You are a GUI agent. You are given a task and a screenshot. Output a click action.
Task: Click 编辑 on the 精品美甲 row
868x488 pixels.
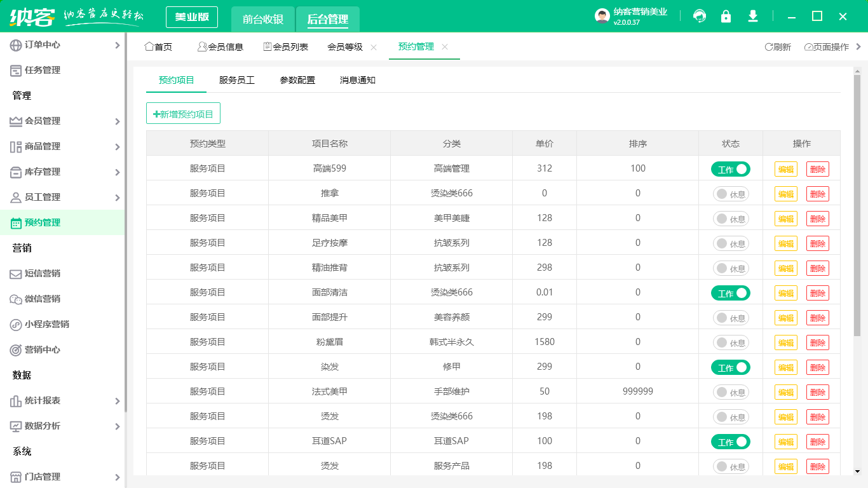point(785,218)
